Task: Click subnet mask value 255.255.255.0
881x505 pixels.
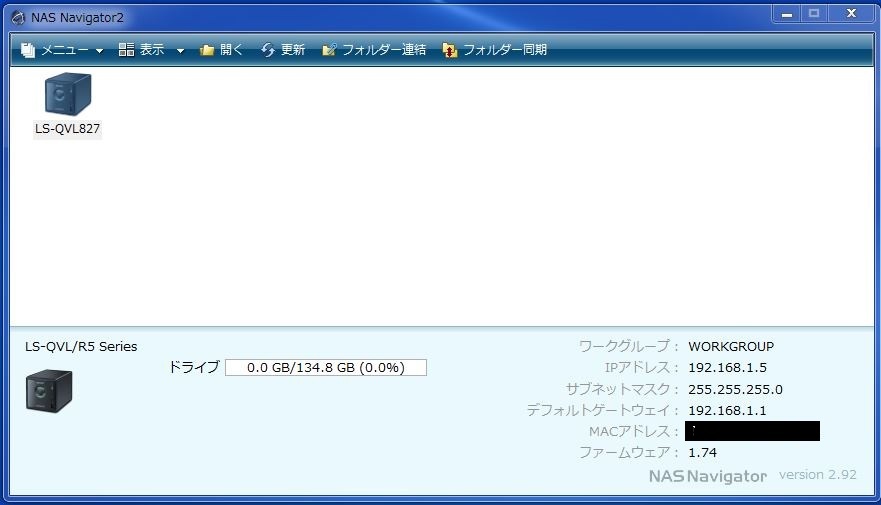Action: pos(735,389)
